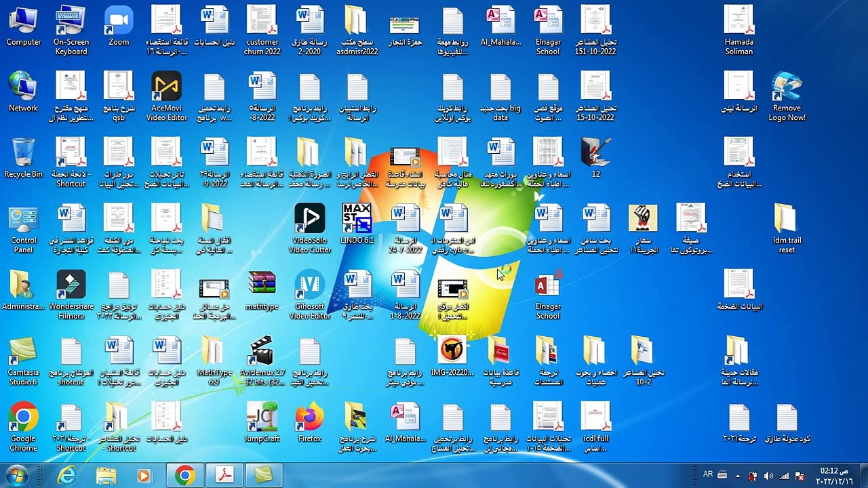This screenshot has height=488, width=868.
Task: Select the qsb PDF document icon
Action: click(119, 96)
